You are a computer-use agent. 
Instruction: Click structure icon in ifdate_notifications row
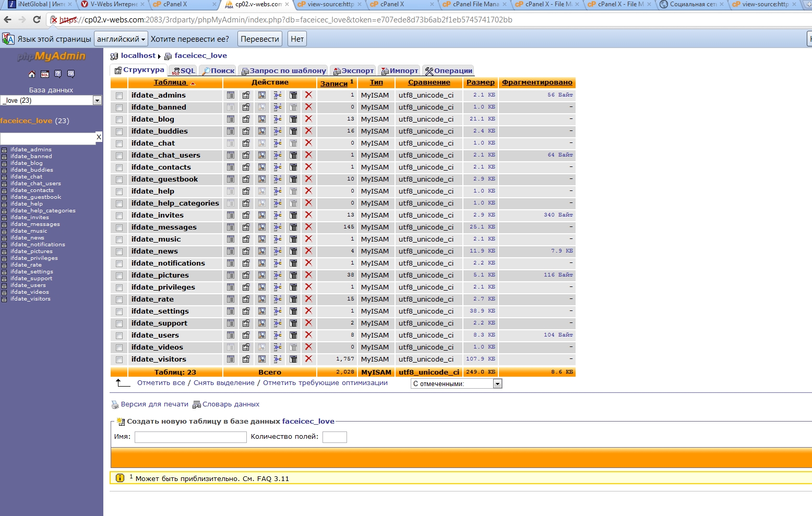coord(246,263)
